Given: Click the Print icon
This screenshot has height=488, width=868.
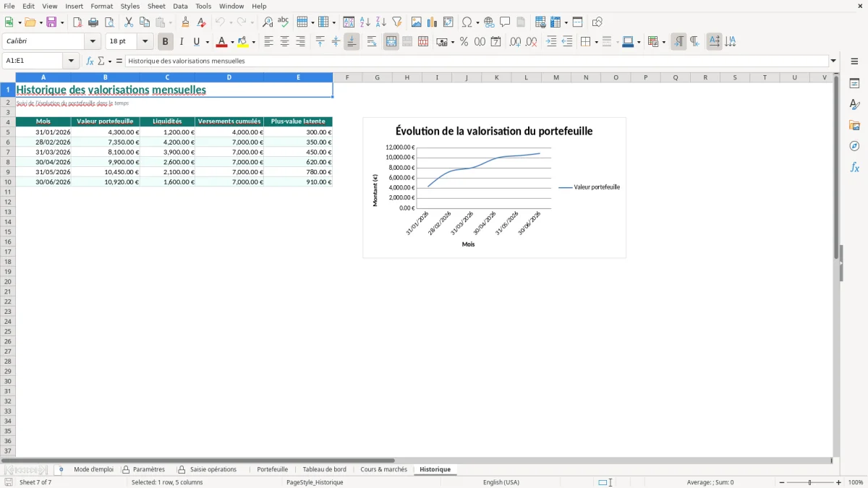Looking at the screenshot, I should (93, 22).
